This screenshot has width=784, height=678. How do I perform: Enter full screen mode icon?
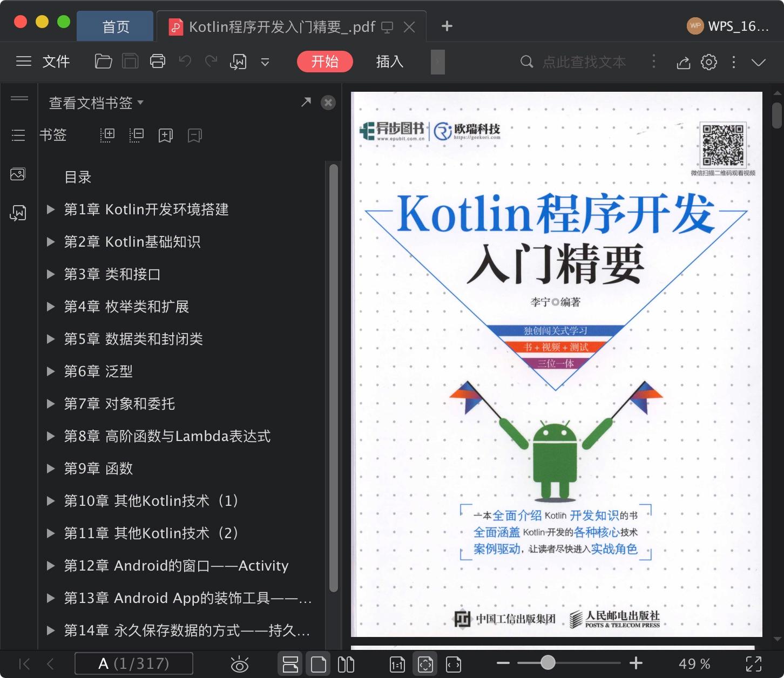[x=754, y=664]
